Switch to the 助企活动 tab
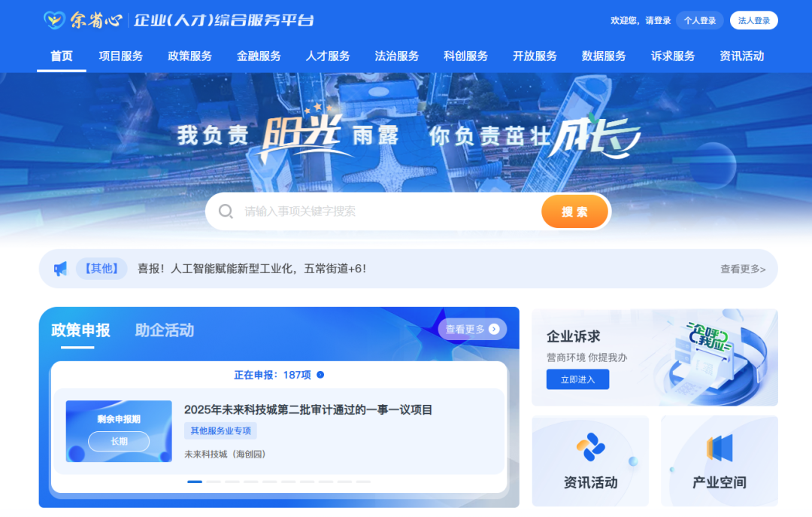 (164, 330)
